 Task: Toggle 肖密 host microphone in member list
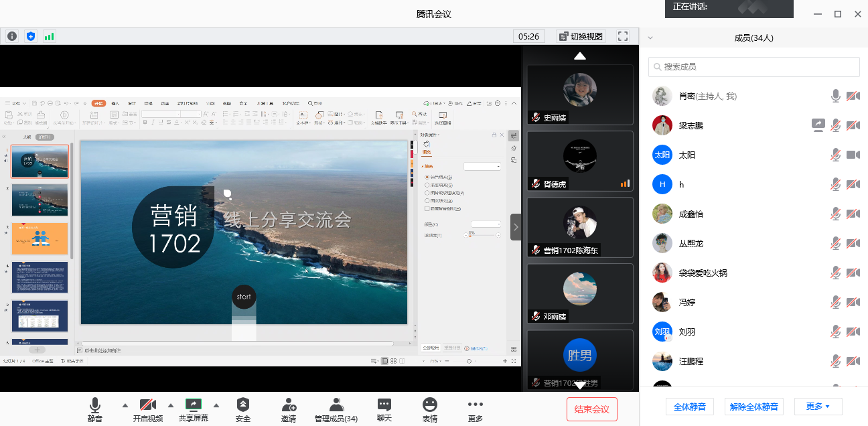835,96
